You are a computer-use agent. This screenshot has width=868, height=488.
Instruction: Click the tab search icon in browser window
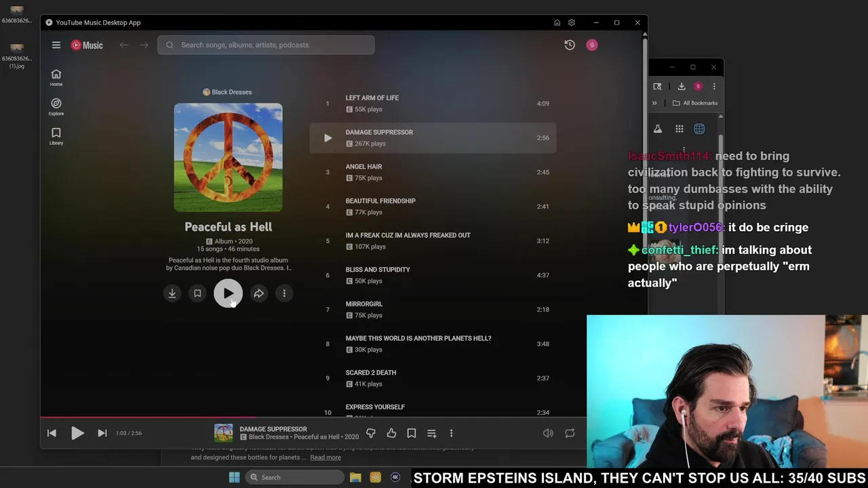(657, 86)
